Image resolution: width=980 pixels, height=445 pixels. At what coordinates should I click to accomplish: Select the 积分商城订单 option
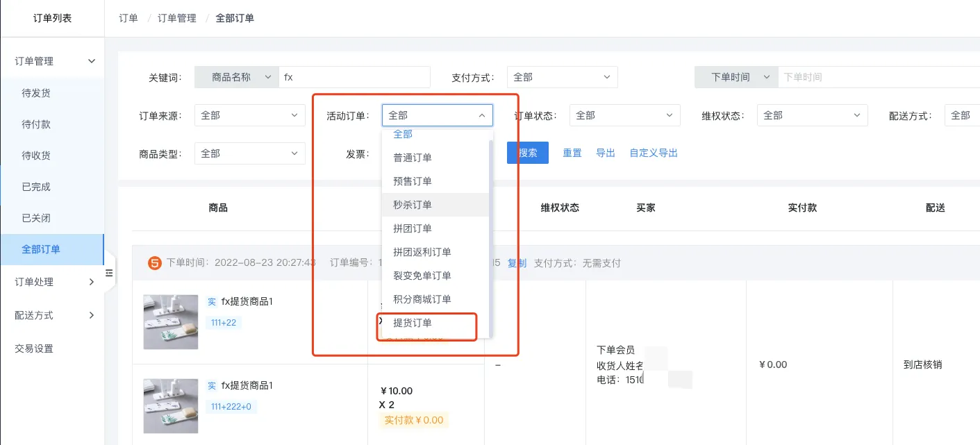[435, 299]
